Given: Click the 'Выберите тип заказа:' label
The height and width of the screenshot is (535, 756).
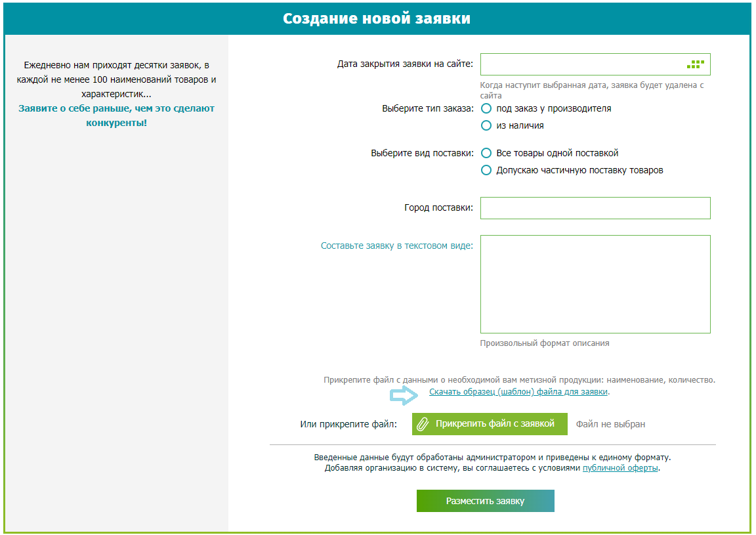Looking at the screenshot, I should [x=428, y=108].
